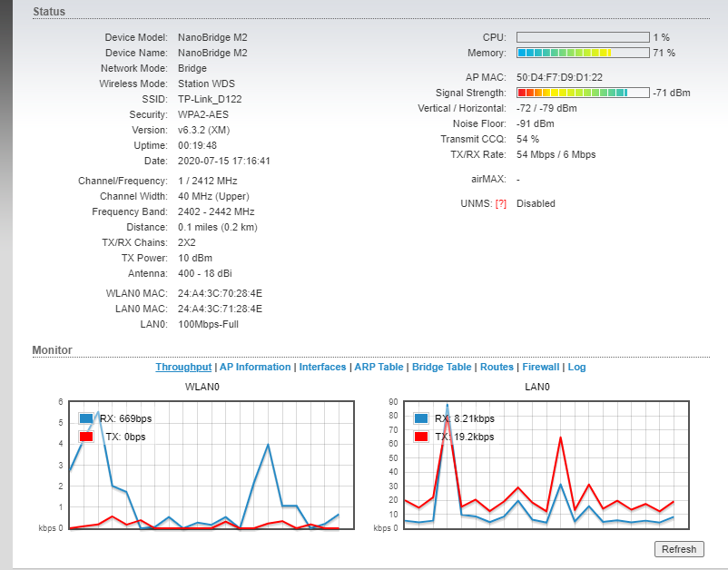Select LAN0 MAC value 24:A4:3C:71:28:4E
This screenshot has height=570, width=728.
click(220, 309)
